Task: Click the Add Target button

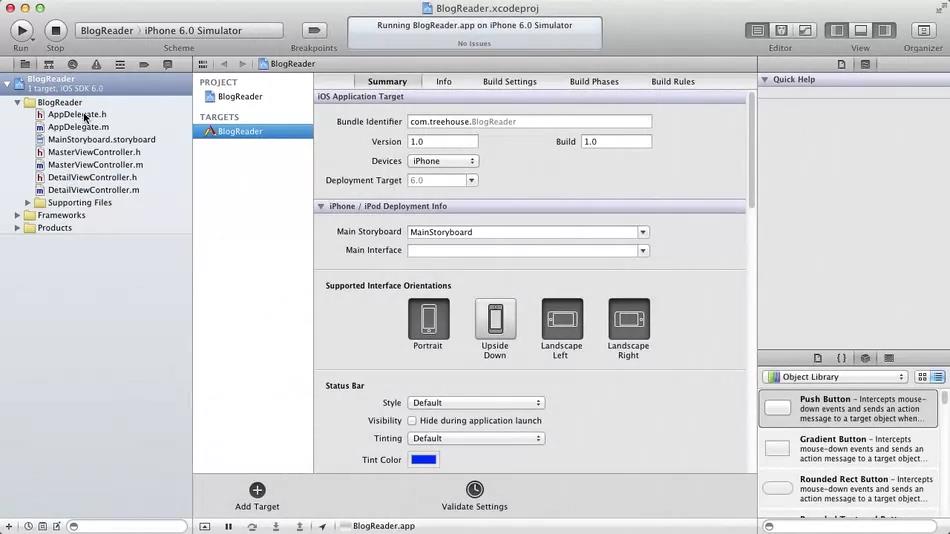Action: click(x=257, y=496)
